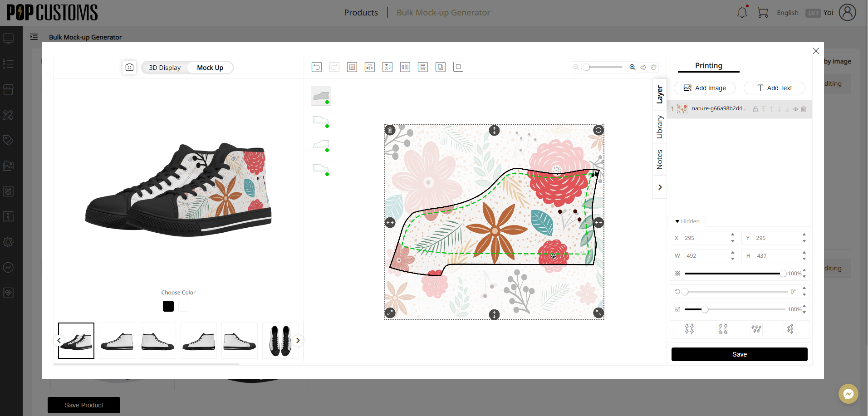Choose the black shoe color swatch
Image resolution: width=868 pixels, height=416 pixels.
(168, 306)
